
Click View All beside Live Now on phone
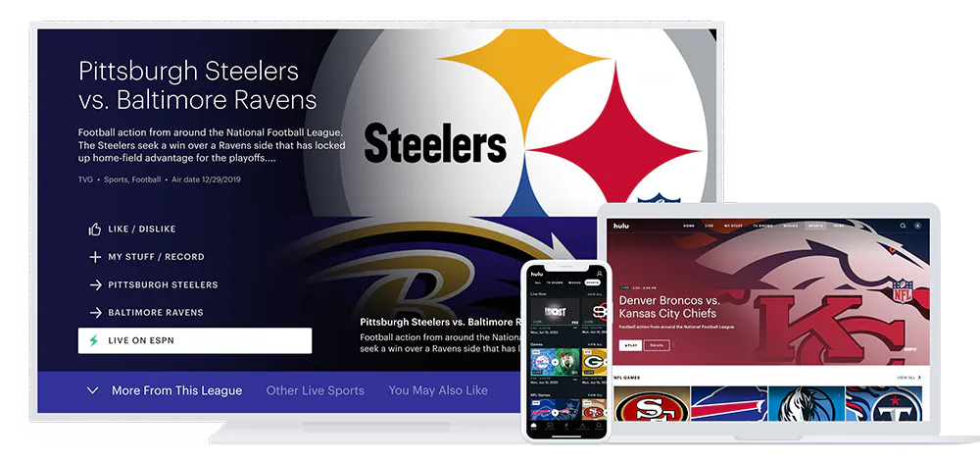[x=595, y=294]
